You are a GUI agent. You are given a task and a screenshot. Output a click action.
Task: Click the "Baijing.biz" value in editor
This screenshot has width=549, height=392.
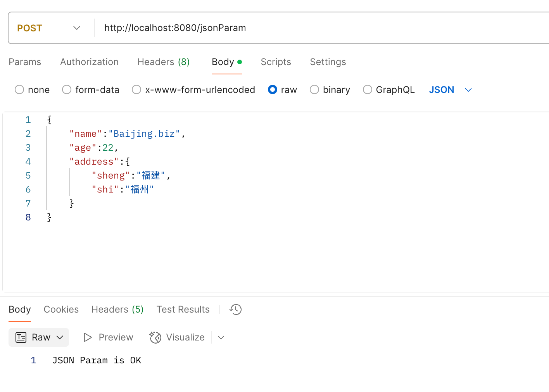144,134
